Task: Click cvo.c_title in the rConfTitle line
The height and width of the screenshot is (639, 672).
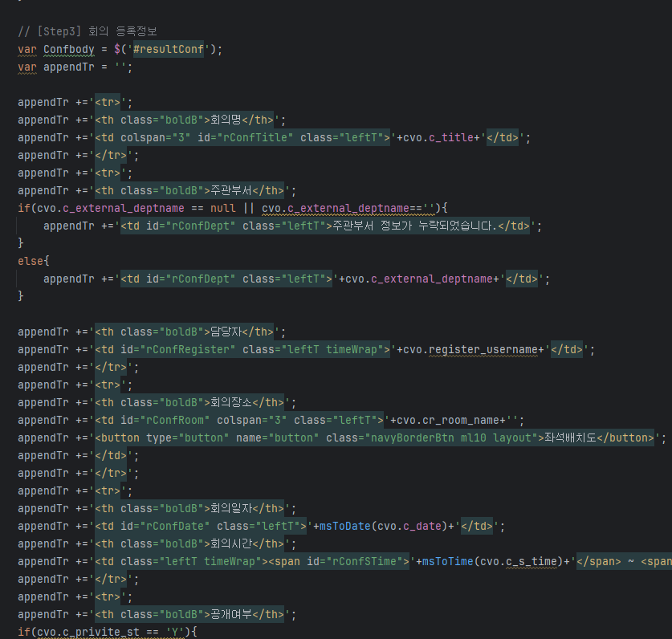Action: coord(438,137)
